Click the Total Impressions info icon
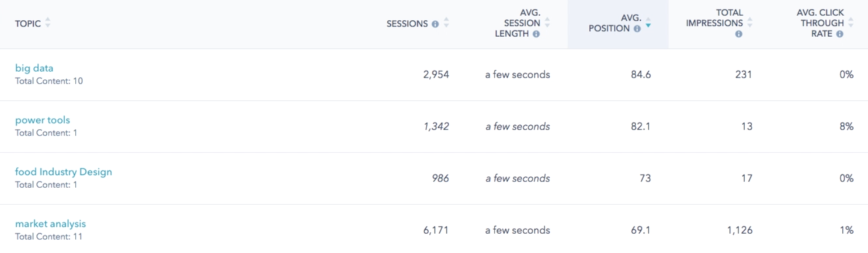This screenshot has width=868, height=253. [739, 34]
